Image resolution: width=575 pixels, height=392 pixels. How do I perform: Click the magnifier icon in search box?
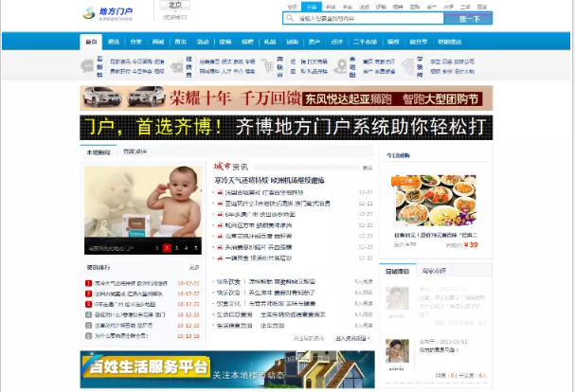tap(290, 18)
